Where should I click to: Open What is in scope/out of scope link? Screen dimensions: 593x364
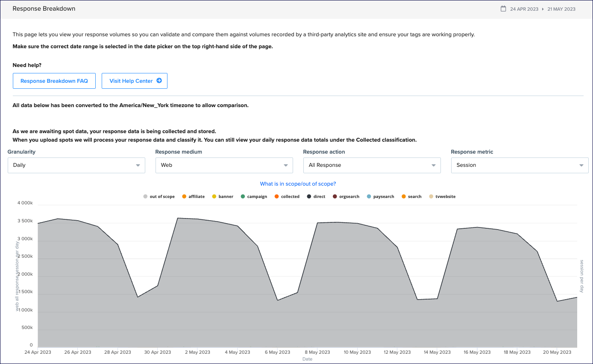298,184
